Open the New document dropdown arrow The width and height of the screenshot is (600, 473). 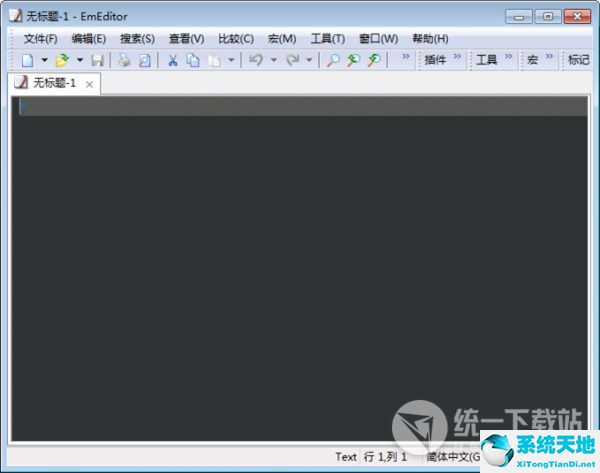(x=44, y=60)
